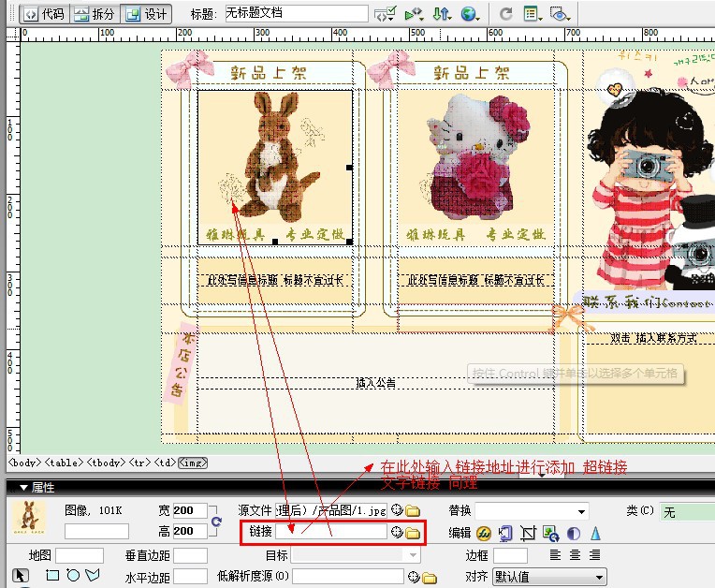715x588 pixels.
Task: Click the align center icon
Action: coord(575,554)
